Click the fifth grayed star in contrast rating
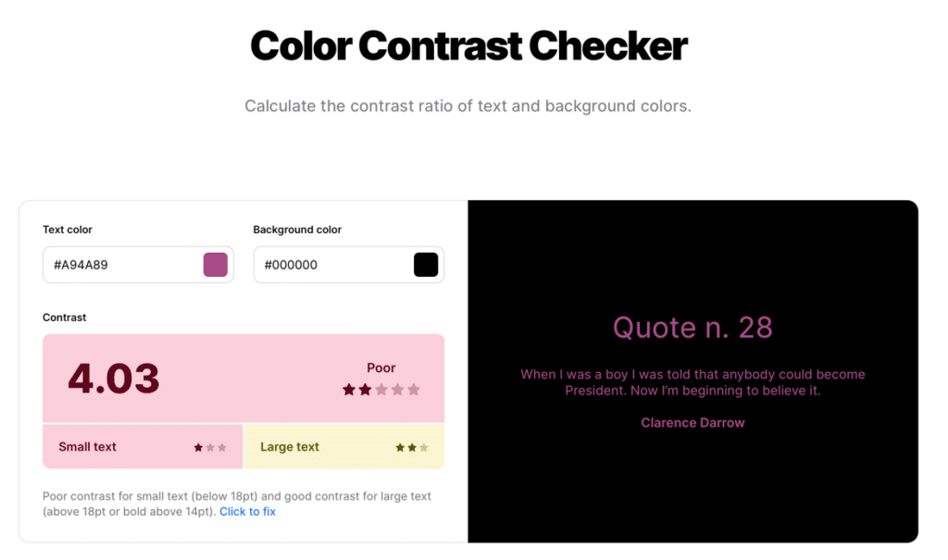The height and width of the screenshot is (560, 948). pos(413,389)
